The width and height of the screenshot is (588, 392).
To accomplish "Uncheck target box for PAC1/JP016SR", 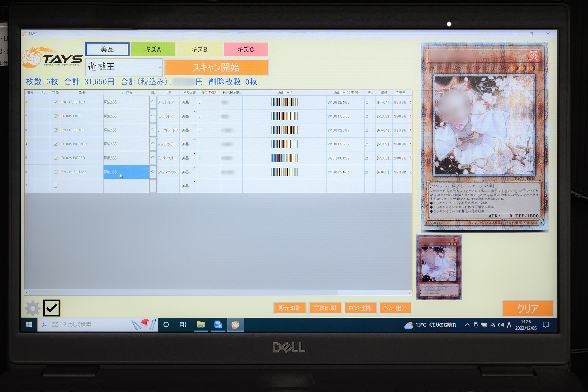I will pos(55,102).
